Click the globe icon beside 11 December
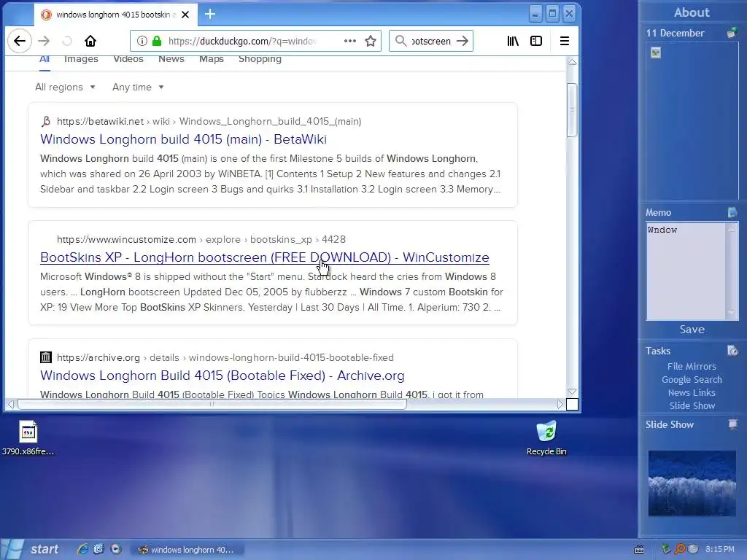Viewport: 747px width, 560px height. [731, 33]
